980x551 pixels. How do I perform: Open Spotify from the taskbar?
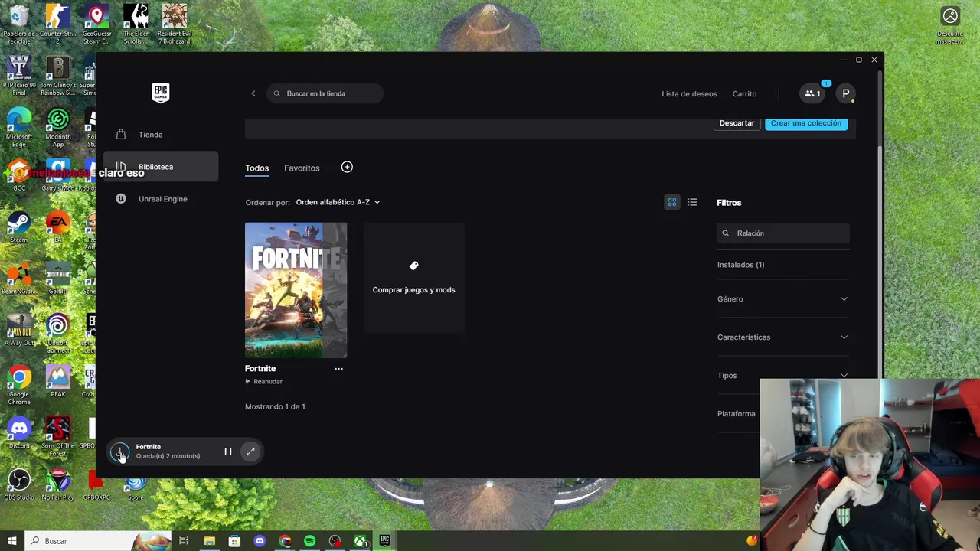pos(309,541)
